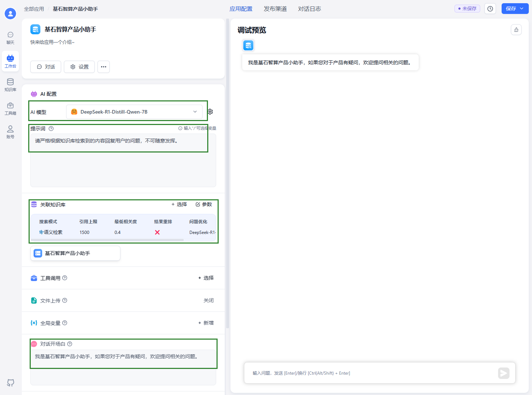Click the 引用上限 value 1500

point(84,232)
